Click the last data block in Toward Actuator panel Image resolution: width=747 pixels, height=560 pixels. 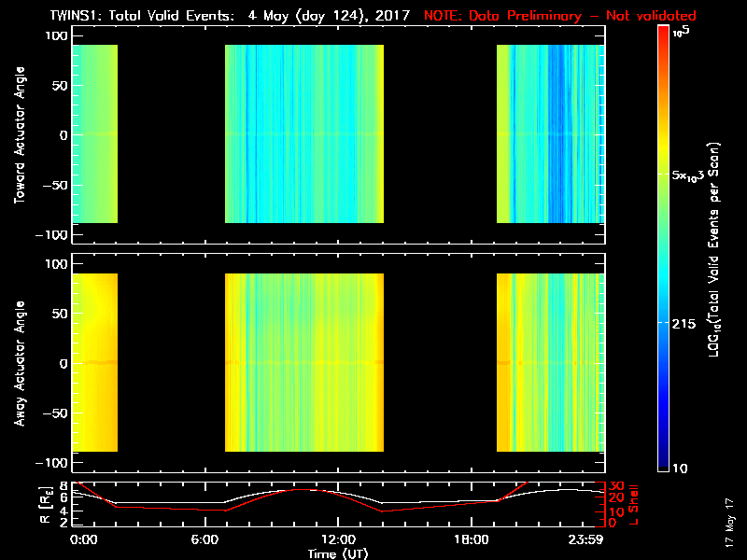click(551, 133)
